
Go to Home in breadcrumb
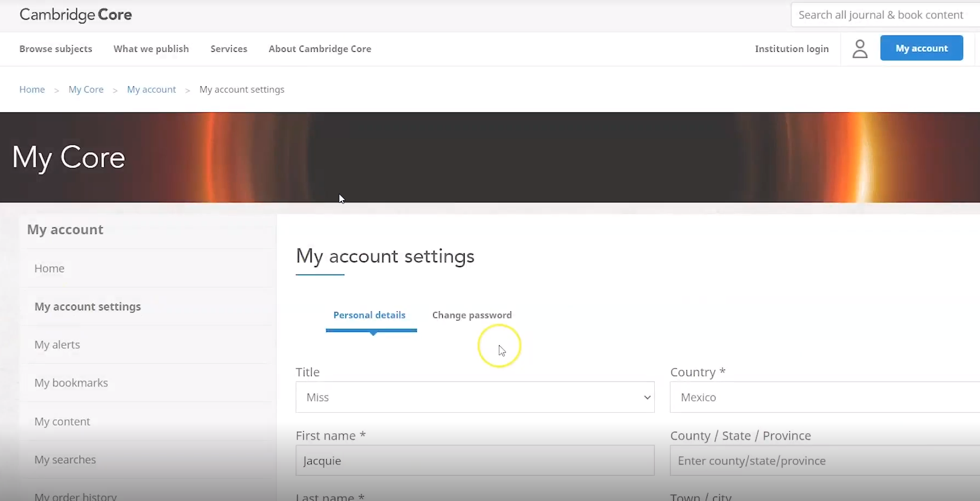(32, 89)
